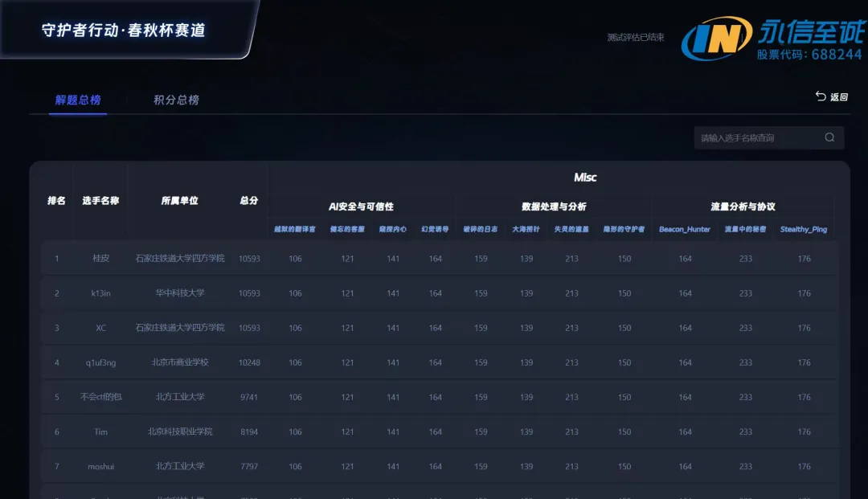
Task: Click the player name search field
Action: [755, 137]
